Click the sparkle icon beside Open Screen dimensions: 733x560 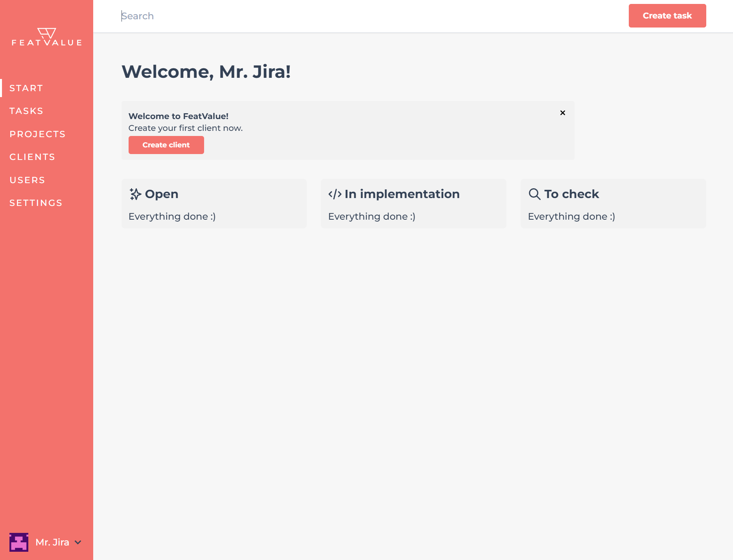[135, 194]
